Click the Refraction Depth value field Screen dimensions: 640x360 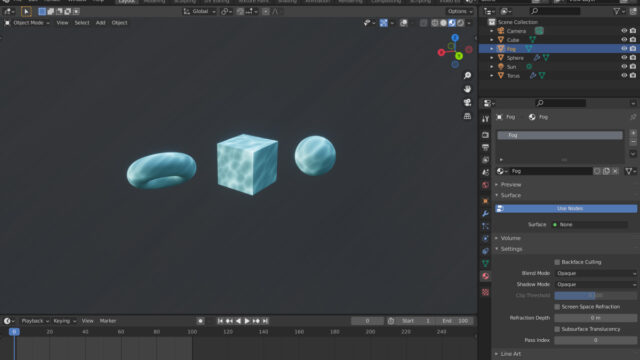point(596,318)
